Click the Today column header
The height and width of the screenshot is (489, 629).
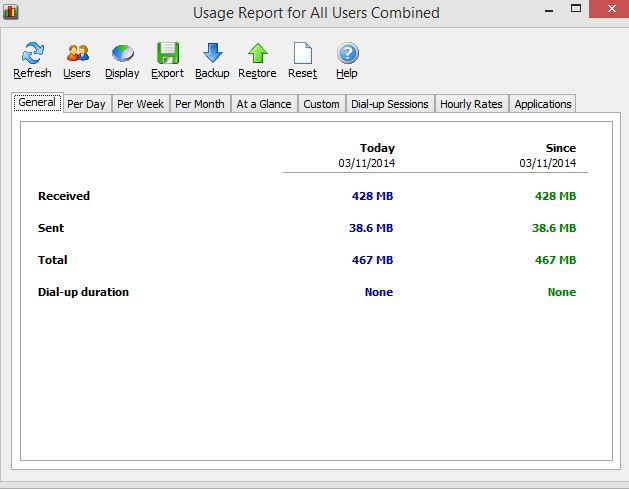[x=377, y=148]
